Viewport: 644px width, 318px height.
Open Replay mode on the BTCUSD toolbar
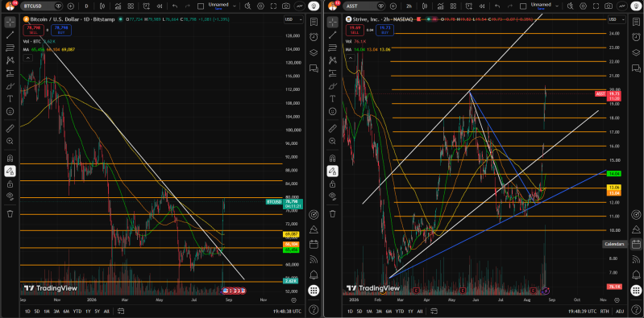pyautogui.click(x=160, y=6)
